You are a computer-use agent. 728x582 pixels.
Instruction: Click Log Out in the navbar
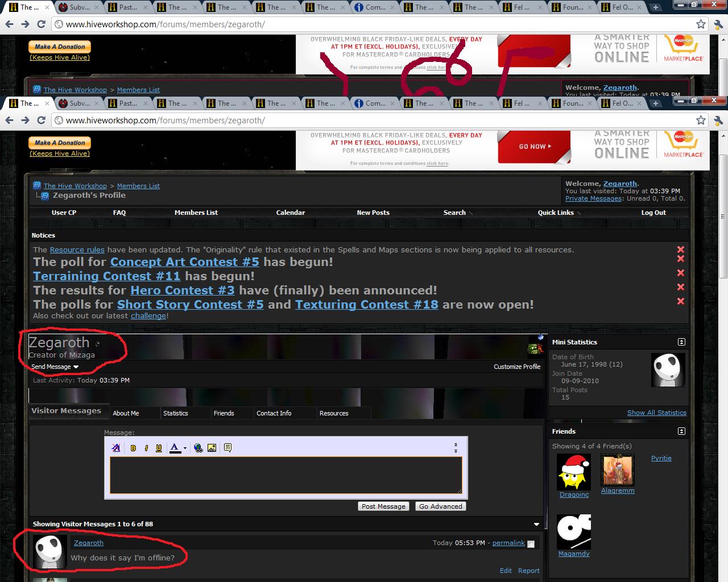pos(653,213)
